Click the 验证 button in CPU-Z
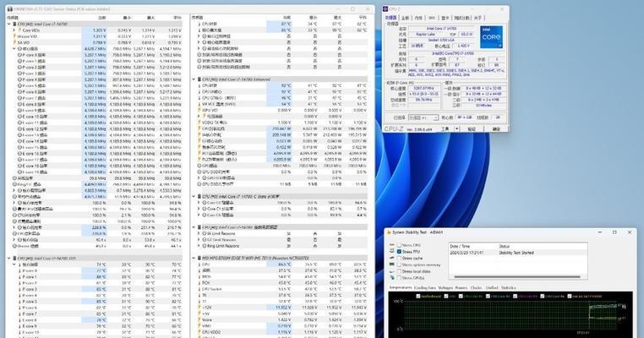This screenshot has width=644, height=338. 472,129
